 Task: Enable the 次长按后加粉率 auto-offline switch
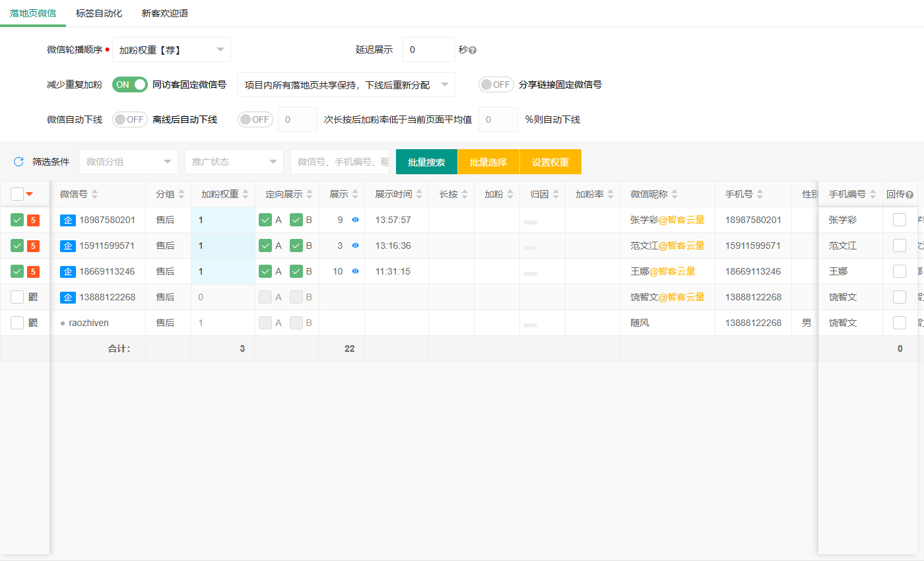pos(255,119)
